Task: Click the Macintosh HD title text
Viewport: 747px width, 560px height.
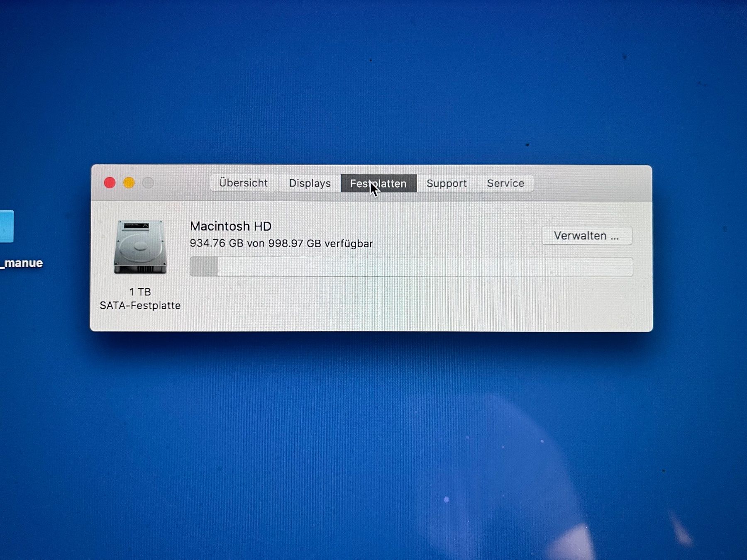Action: (x=231, y=226)
